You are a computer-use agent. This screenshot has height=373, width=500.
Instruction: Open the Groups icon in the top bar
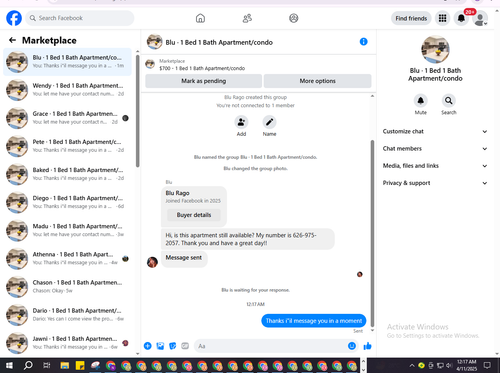click(x=294, y=18)
